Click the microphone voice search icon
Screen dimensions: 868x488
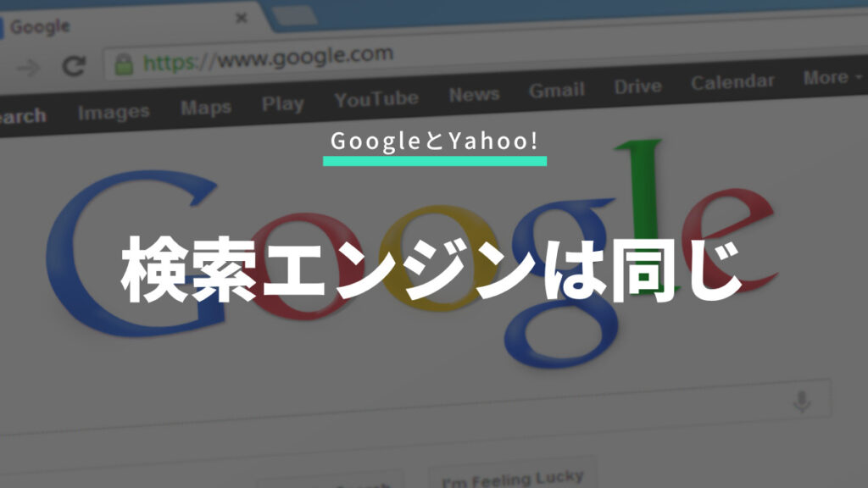point(800,402)
